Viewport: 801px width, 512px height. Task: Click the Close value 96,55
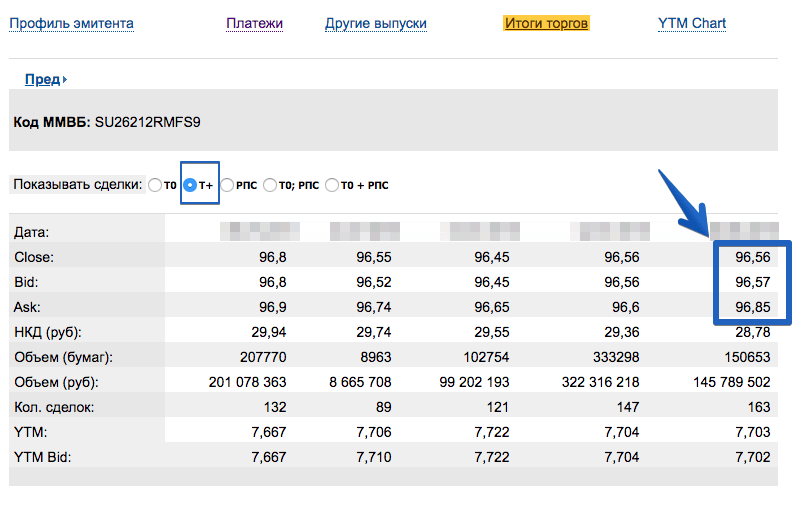click(x=374, y=257)
